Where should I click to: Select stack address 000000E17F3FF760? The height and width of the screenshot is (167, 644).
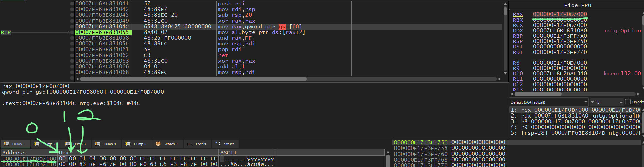421,154
